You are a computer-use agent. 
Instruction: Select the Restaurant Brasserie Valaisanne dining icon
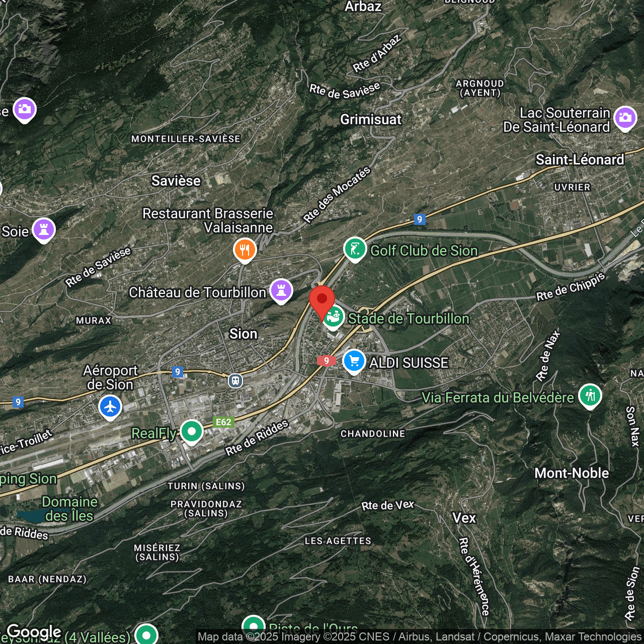[245, 250]
